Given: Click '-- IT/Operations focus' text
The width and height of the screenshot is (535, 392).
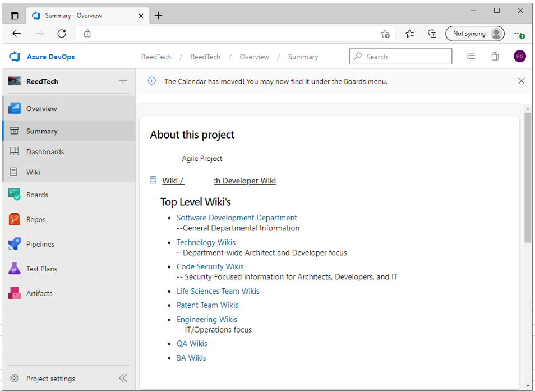Looking at the screenshot, I should (214, 330).
